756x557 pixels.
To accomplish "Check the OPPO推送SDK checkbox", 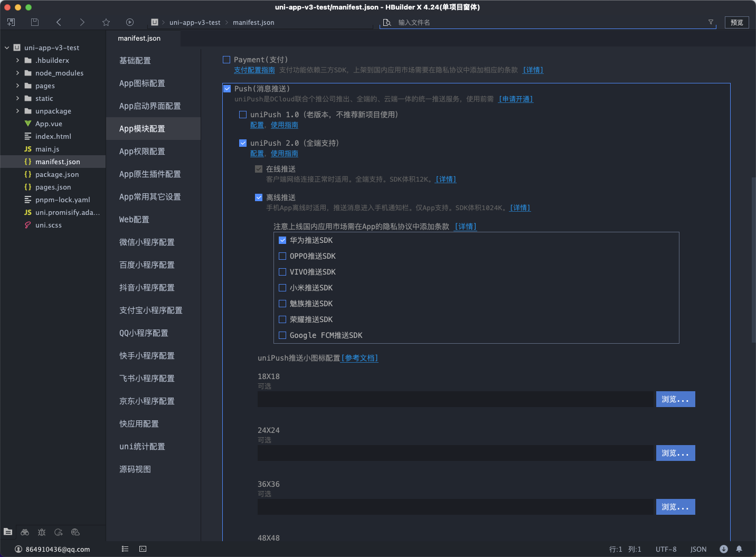I will pyautogui.click(x=282, y=256).
